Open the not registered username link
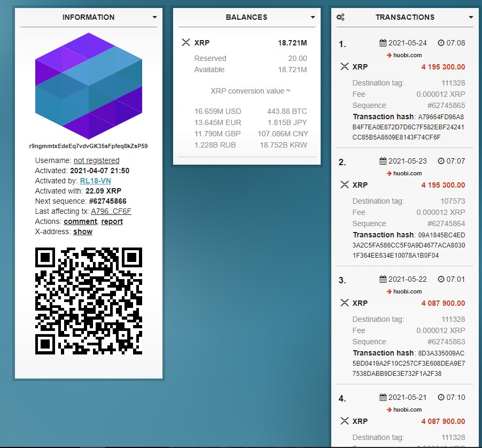The width and height of the screenshot is (482, 448). point(97,160)
